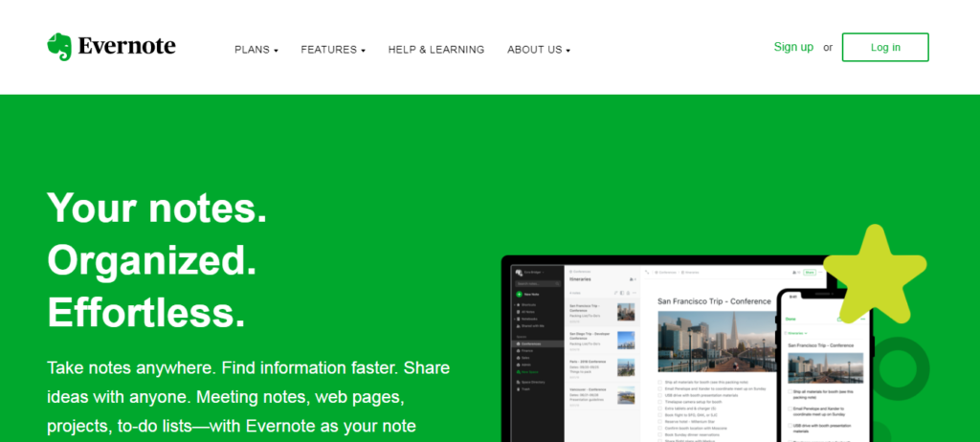Viewport: 980px width, 442px height.
Task: Expand the FEATURES dropdown menu
Action: (x=333, y=50)
